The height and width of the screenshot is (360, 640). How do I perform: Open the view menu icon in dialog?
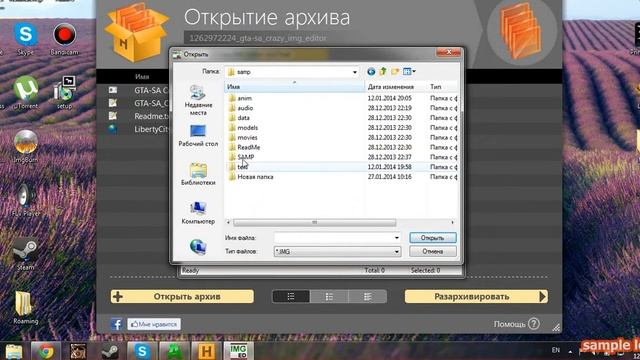coord(409,72)
